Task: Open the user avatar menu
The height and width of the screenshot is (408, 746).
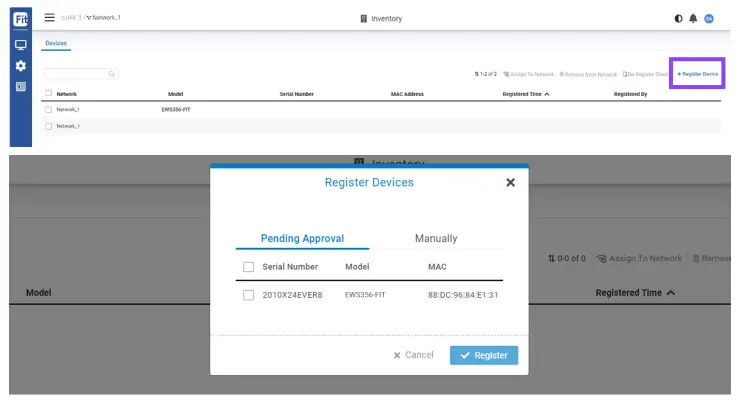Action: [709, 19]
